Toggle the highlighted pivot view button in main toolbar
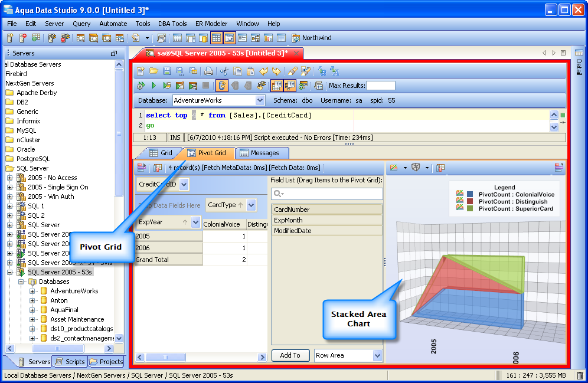This screenshot has height=383, width=588. pyautogui.click(x=230, y=38)
